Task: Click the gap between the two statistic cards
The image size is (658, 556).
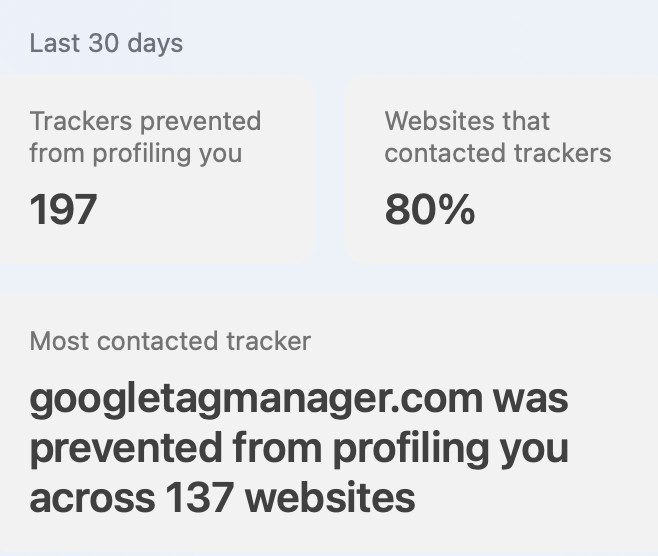Action: [x=329, y=170]
